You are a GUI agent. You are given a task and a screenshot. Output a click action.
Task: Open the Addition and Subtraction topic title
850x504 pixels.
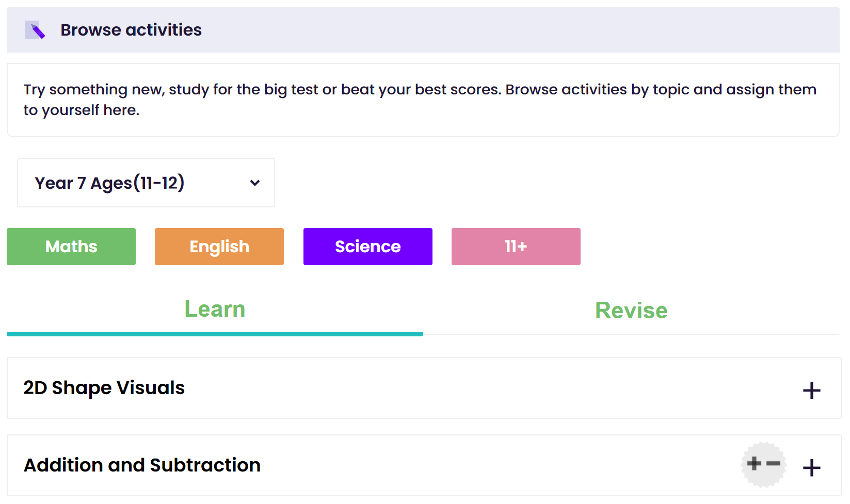coord(142,465)
